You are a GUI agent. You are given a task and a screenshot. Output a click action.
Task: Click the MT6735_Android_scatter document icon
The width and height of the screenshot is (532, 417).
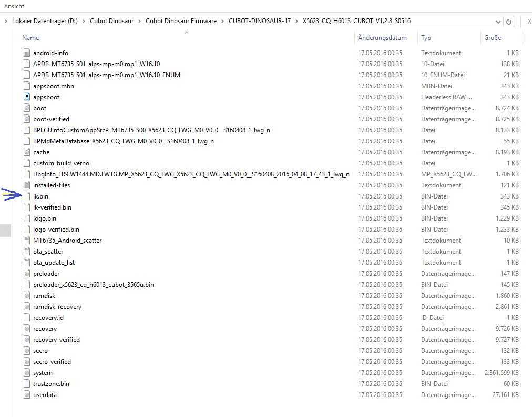(27, 240)
